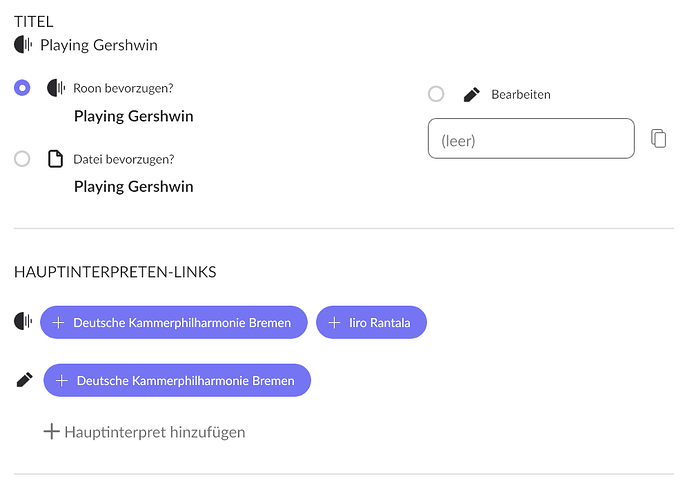690x482 pixels.
Task: Click the file icon next to Datei bevorzugen
Action: coord(56,159)
